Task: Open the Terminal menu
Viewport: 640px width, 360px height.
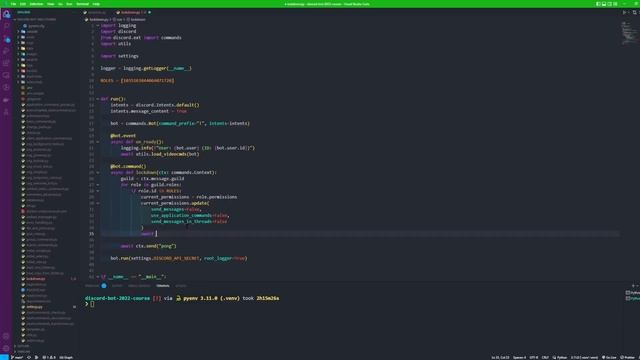Action: click(x=82, y=4)
